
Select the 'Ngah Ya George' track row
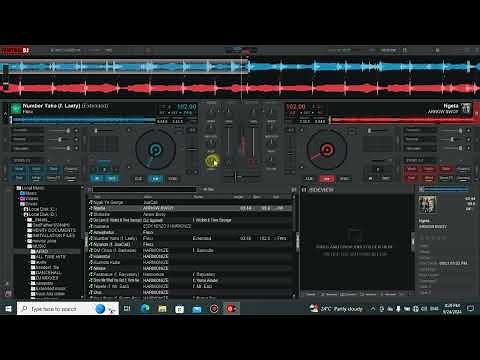tap(191, 202)
